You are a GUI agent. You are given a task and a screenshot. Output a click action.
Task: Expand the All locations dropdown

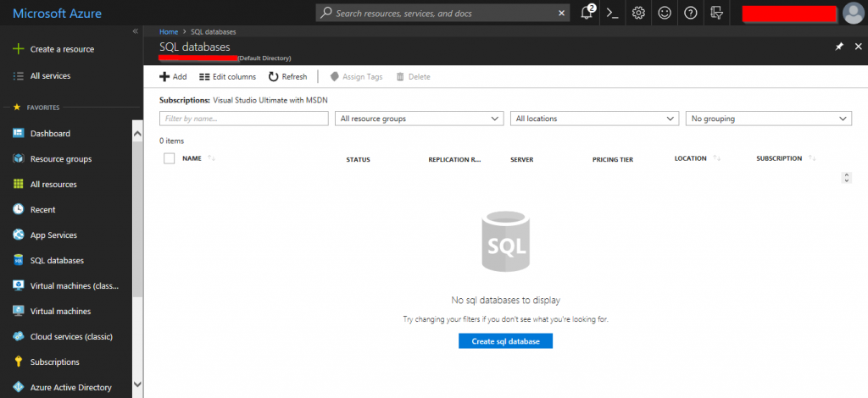(x=594, y=119)
